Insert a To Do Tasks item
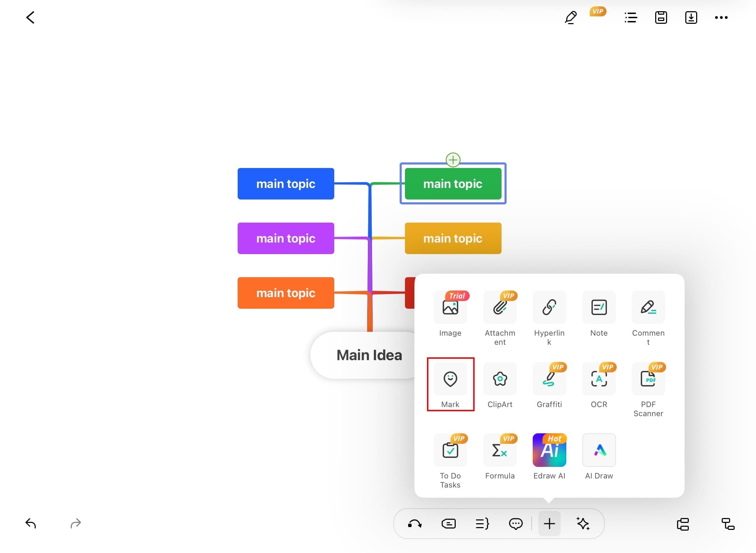This screenshot has height=553, width=756. [450, 451]
